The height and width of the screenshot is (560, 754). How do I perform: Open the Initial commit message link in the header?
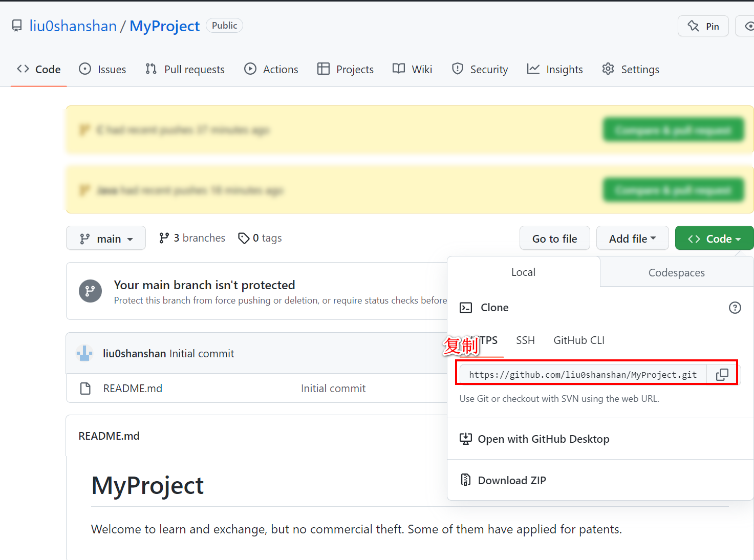[x=202, y=353]
